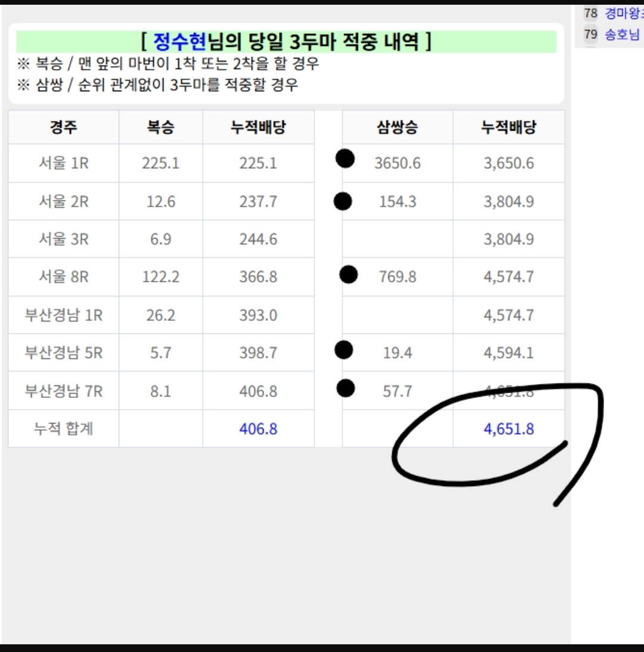This screenshot has height=652, width=644.
Task: Select the 서울 3R race cell
Action: click(x=63, y=239)
